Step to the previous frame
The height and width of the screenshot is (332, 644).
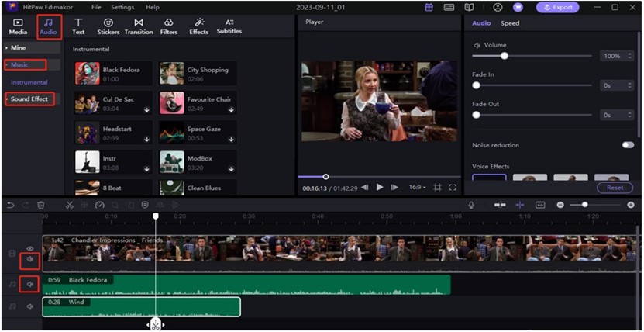[x=365, y=188]
